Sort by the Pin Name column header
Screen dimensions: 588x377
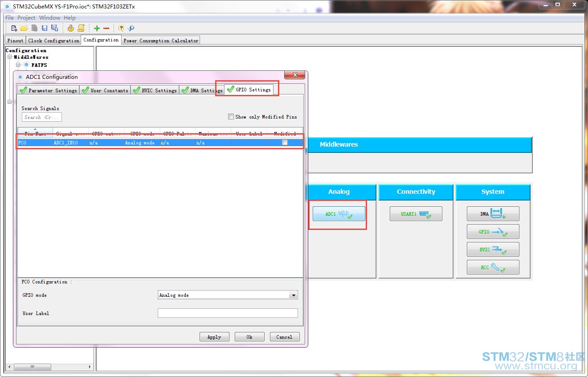pyautogui.click(x=35, y=133)
